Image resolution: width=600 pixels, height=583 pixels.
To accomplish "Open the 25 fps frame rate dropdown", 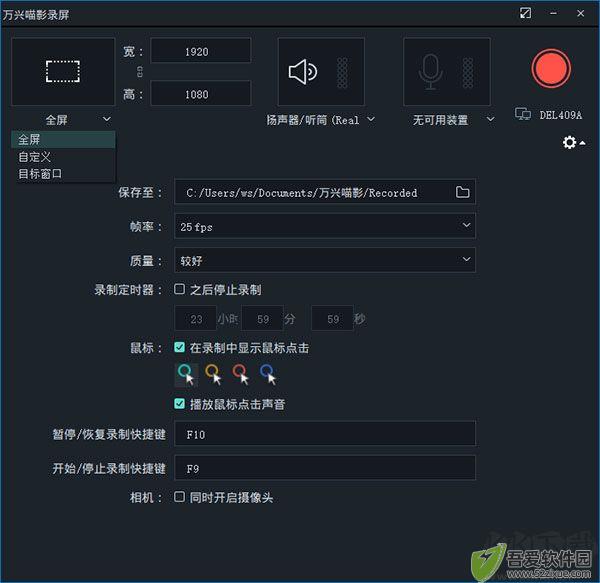I will click(x=325, y=226).
